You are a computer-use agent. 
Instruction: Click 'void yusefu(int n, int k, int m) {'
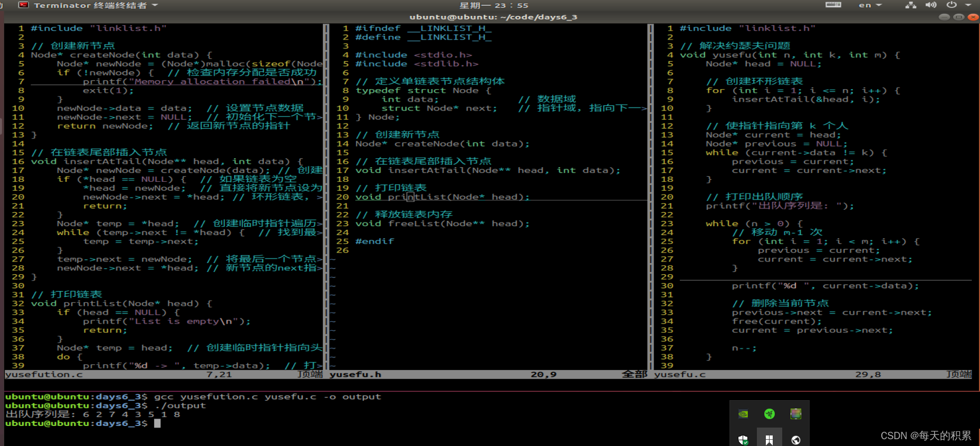point(790,55)
